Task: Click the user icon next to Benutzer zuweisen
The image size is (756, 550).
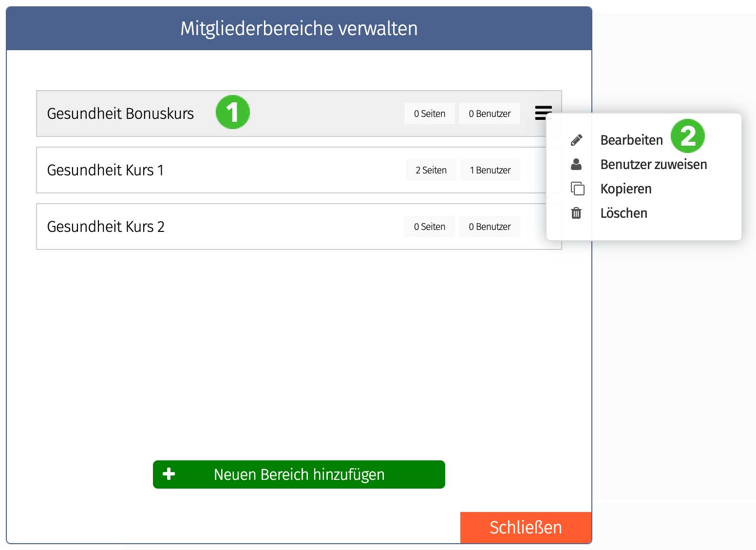Action: click(577, 164)
